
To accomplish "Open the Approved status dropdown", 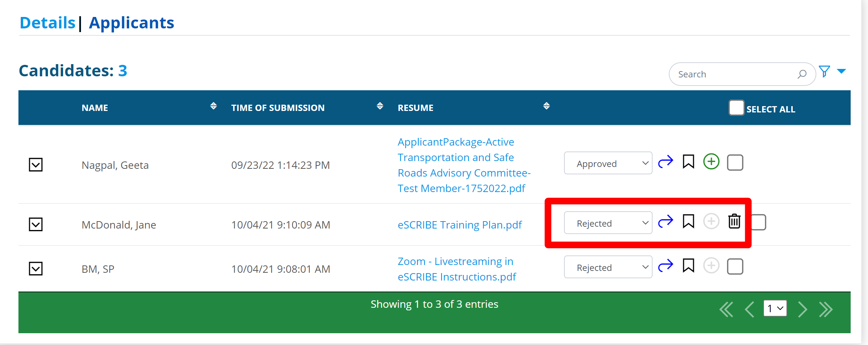I will coord(608,163).
